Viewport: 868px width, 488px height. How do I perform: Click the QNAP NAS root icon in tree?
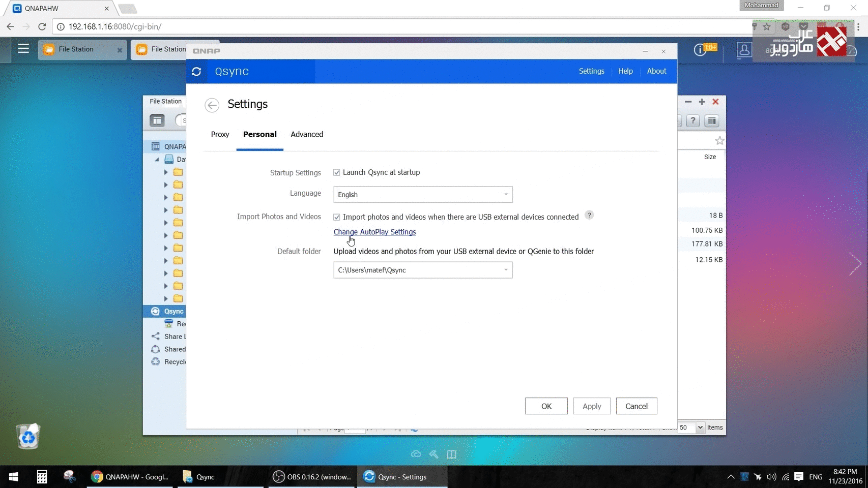pos(156,146)
